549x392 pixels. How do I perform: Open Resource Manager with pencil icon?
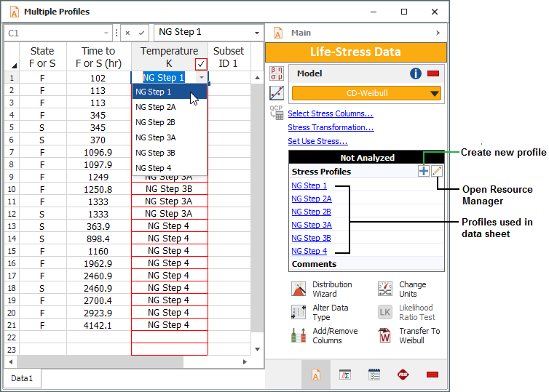click(x=437, y=171)
